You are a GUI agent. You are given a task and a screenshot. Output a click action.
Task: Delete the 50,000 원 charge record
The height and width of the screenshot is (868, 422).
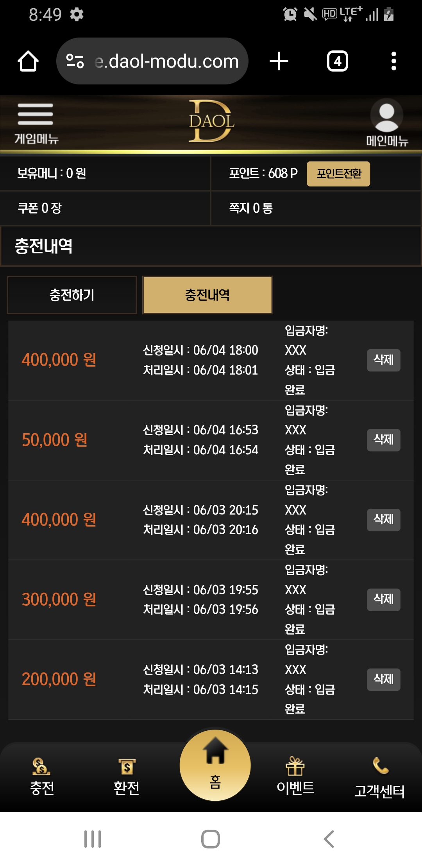384,440
